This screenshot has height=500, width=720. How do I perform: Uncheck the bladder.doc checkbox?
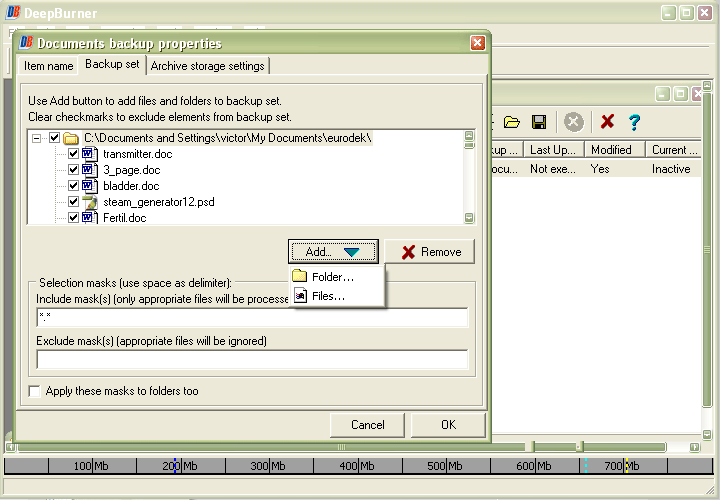tap(73, 185)
